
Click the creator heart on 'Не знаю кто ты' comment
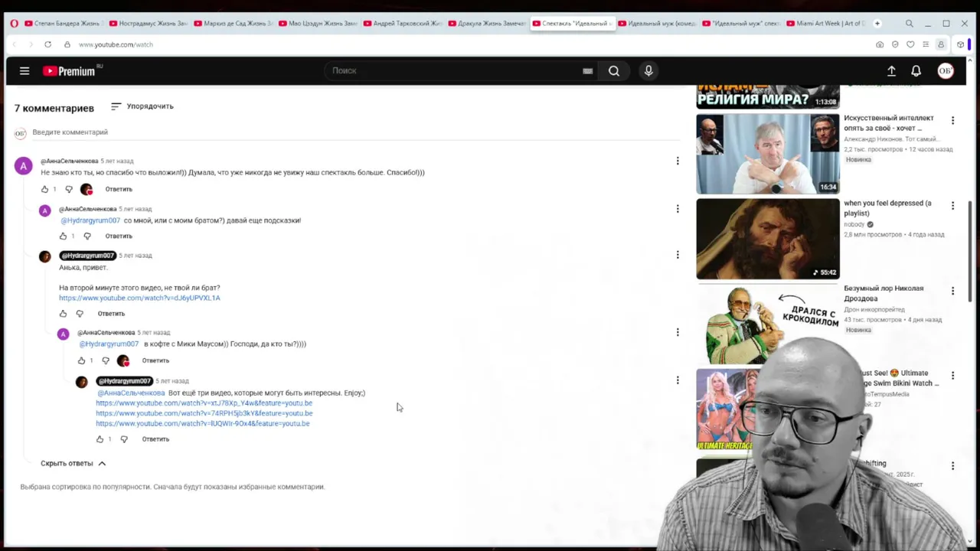coord(86,189)
